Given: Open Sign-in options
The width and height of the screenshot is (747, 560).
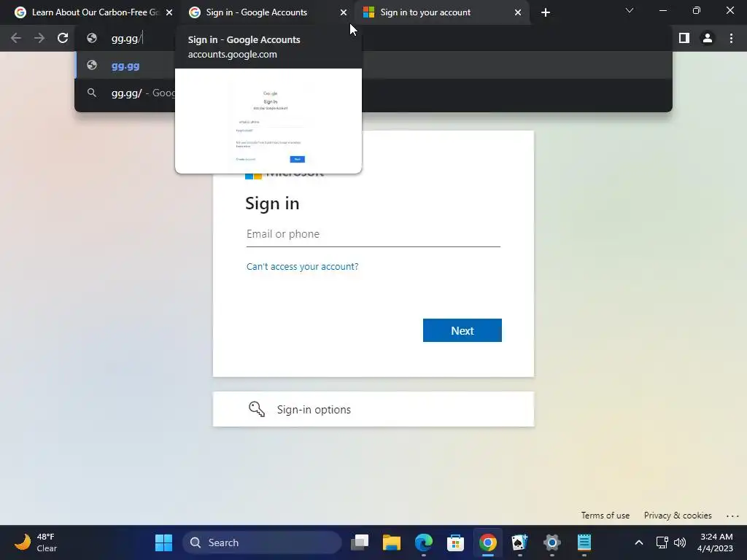Looking at the screenshot, I should pyautogui.click(x=373, y=410).
